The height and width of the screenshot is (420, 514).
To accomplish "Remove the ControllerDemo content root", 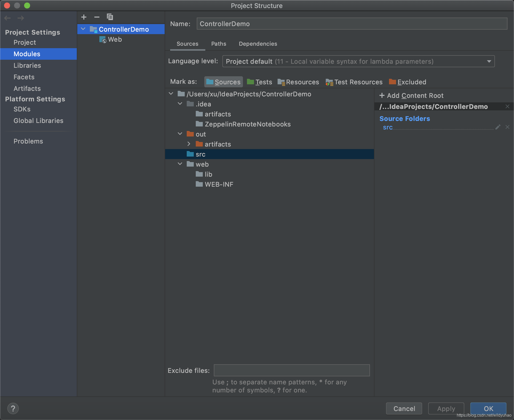I will pyautogui.click(x=507, y=107).
